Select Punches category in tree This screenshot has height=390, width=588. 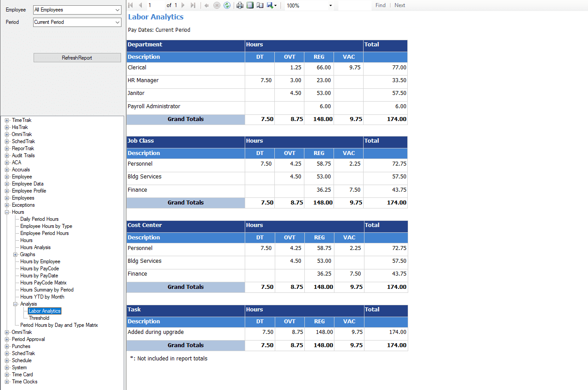click(x=21, y=346)
